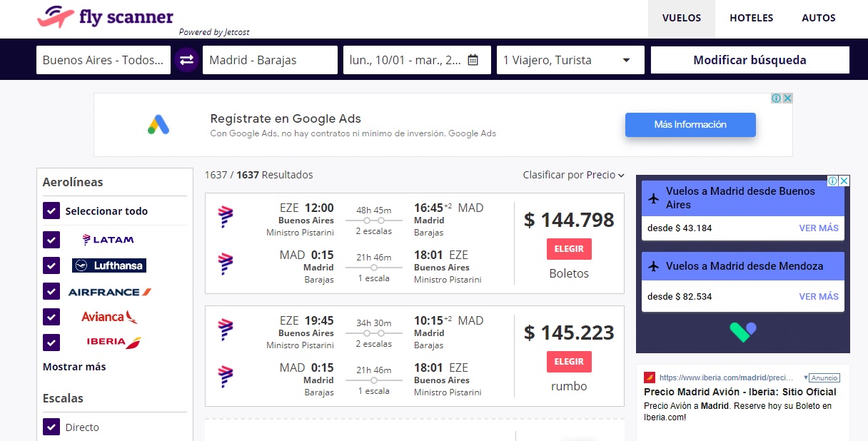
Task: Click the Iberia airline logo filter
Action: [113, 342]
